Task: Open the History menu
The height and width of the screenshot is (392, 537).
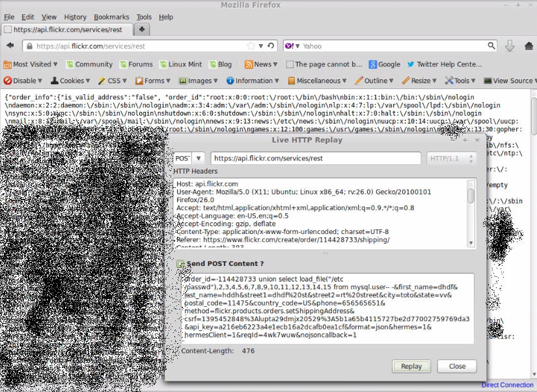Action: (x=76, y=17)
